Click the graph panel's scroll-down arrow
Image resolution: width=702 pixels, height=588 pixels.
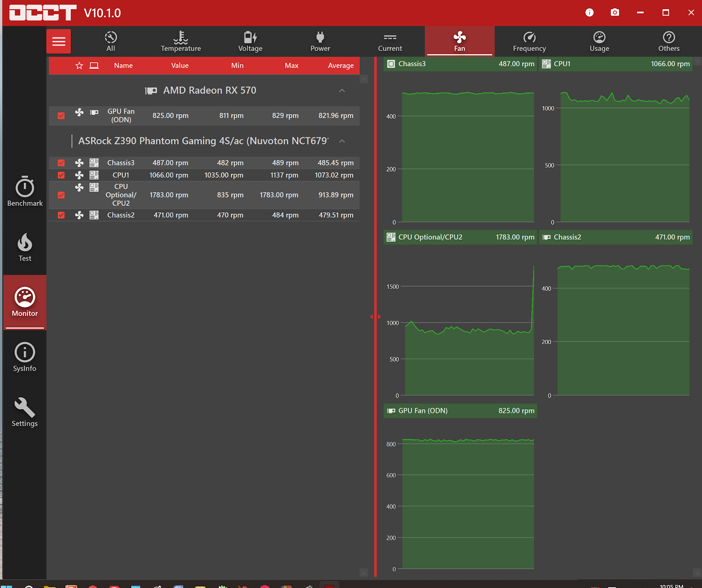click(697, 573)
